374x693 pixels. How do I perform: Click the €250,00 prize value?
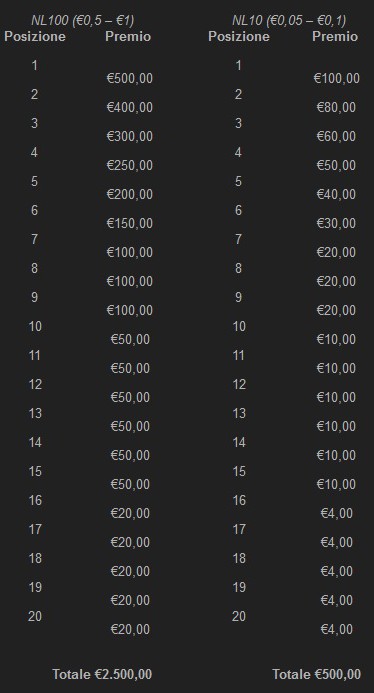pos(130,165)
